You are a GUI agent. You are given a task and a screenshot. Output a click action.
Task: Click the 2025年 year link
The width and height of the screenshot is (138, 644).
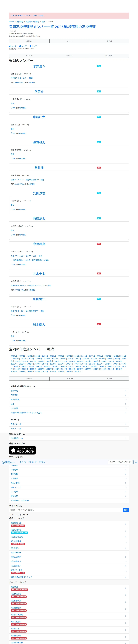coord(30,356)
